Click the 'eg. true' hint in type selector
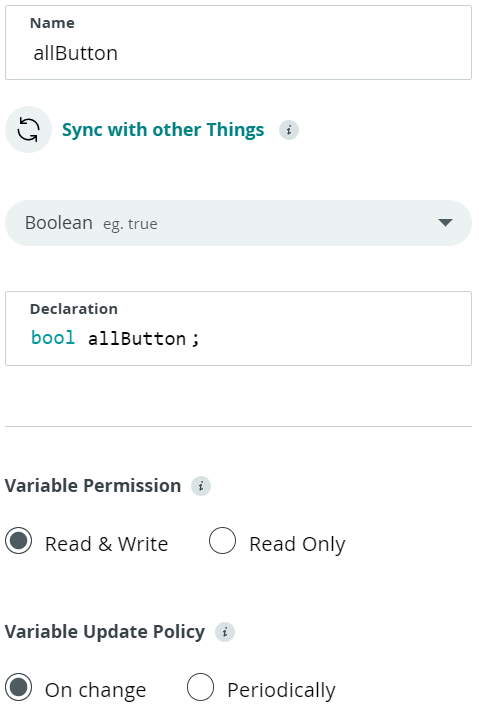Screen dimensions: 479x714 130,224
